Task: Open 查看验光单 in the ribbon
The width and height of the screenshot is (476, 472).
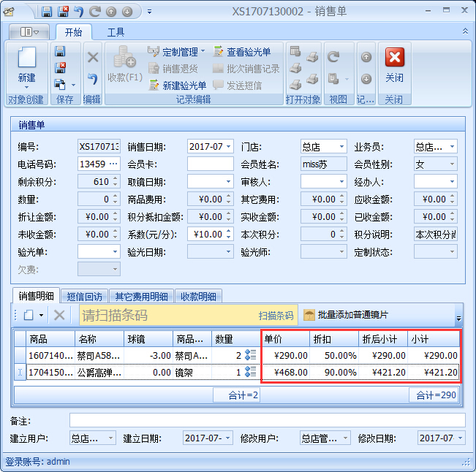Action: coord(242,52)
